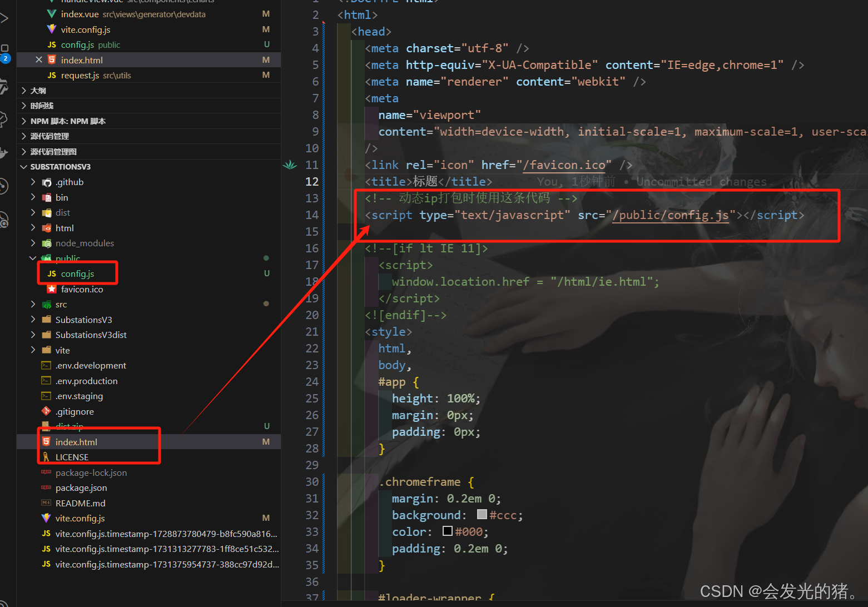Click the #ccc color swatch
868x607 pixels.
(x=482, y=515)
